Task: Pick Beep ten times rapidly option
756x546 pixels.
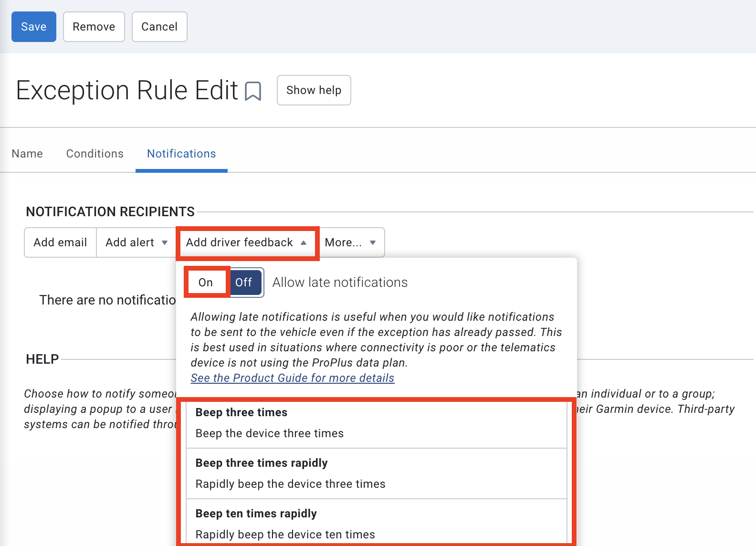Action: tap(377, 522)
